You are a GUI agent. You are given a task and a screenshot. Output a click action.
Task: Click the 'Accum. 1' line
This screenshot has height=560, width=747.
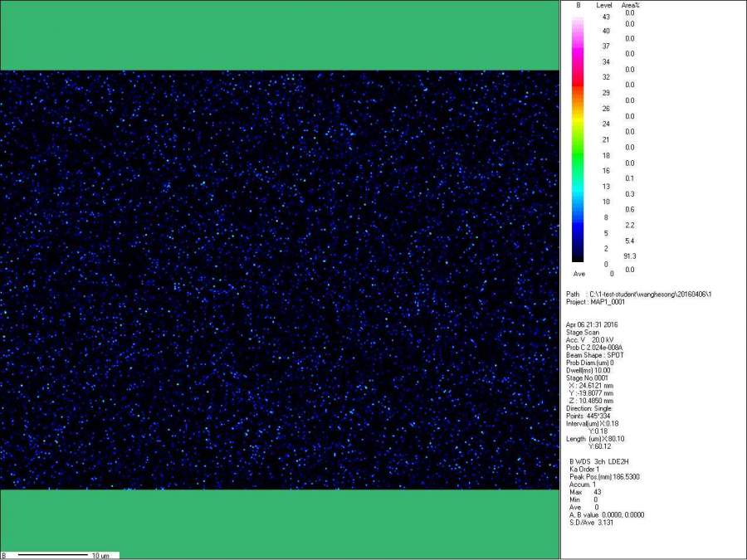[x=583, y=485]
